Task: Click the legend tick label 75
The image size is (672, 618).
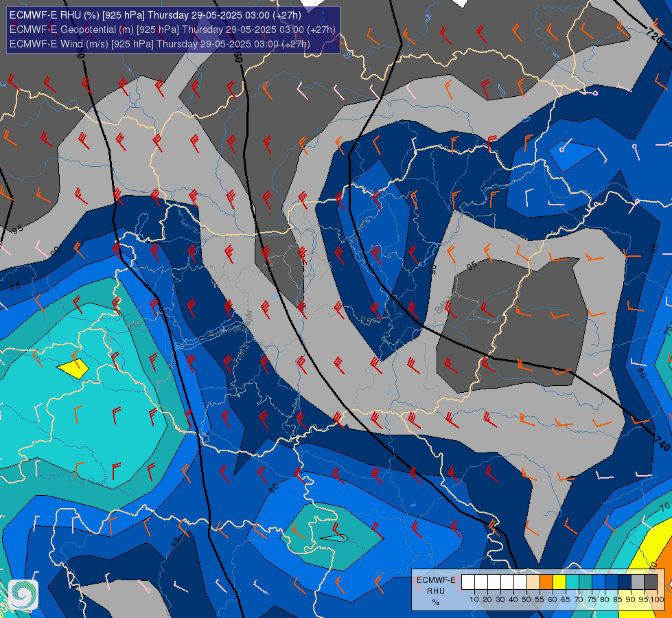Action: tap(592, 599)
